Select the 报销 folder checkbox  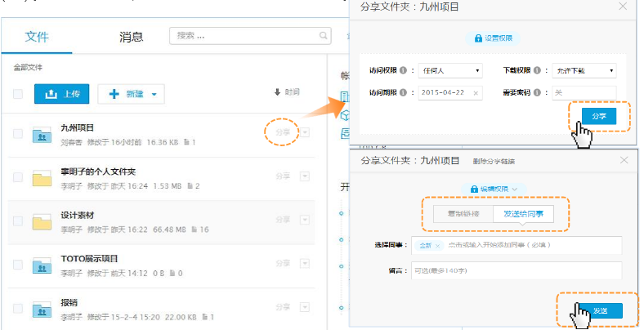[17, 309]
